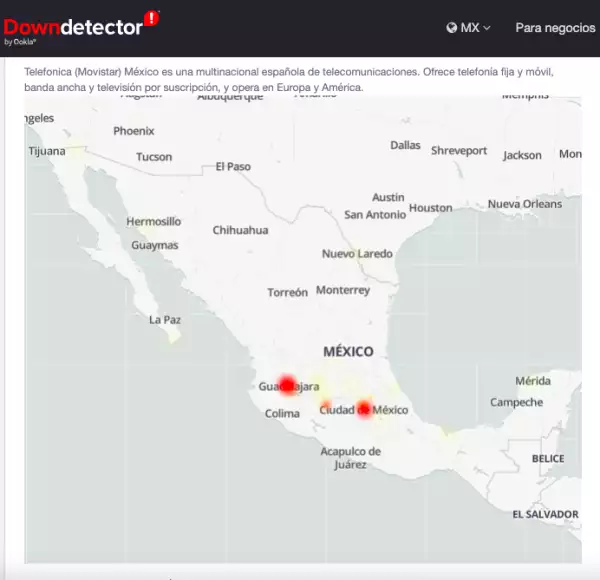
Task: Click the La Paz map label
Action: point(165,320)
